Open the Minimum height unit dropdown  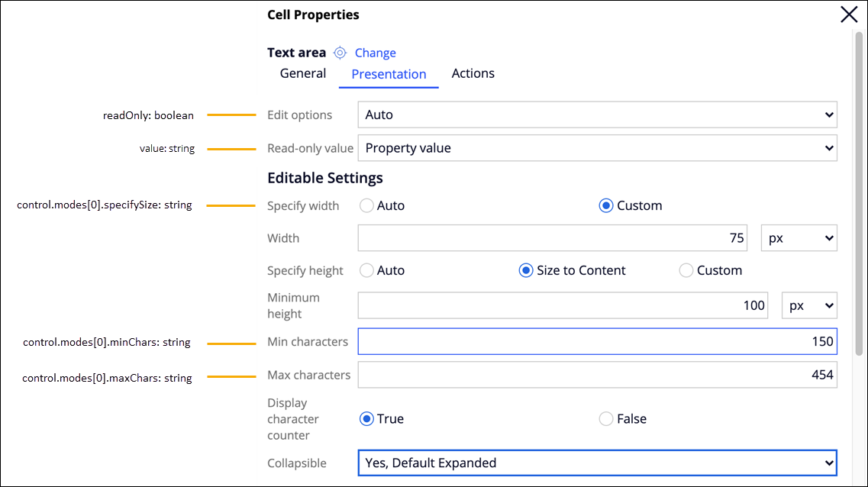809,305
